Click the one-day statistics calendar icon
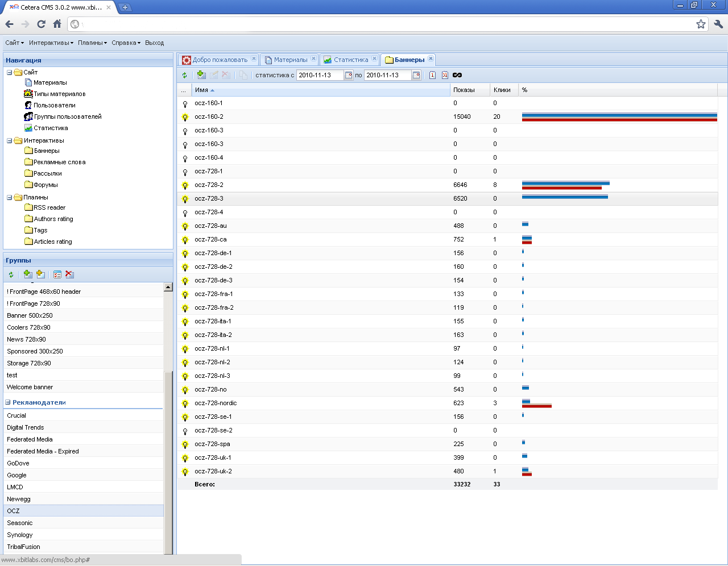This screenshot has width=728, height=566. [432, 75]
